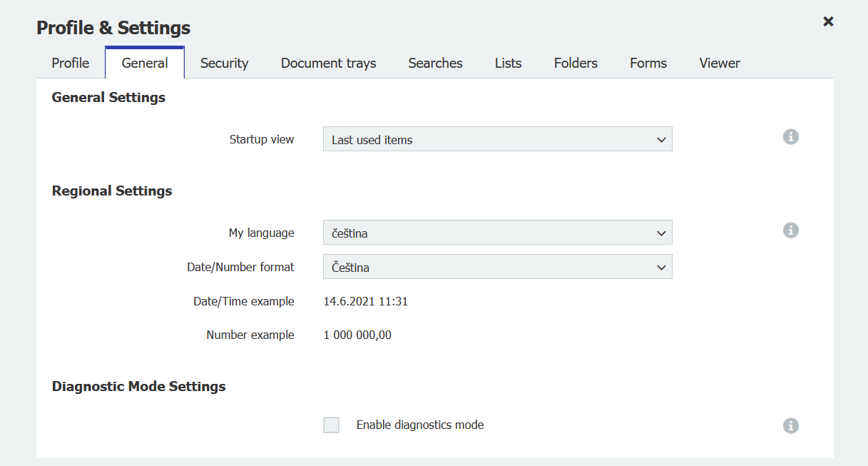Switch to the Profile tab
Viewport: 868px width, 466px height.
(x=71, y=63)
